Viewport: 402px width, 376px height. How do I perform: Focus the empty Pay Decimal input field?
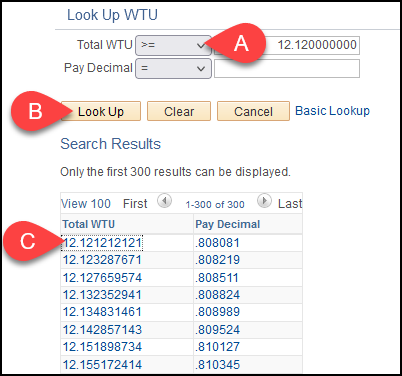click(287, 69)
